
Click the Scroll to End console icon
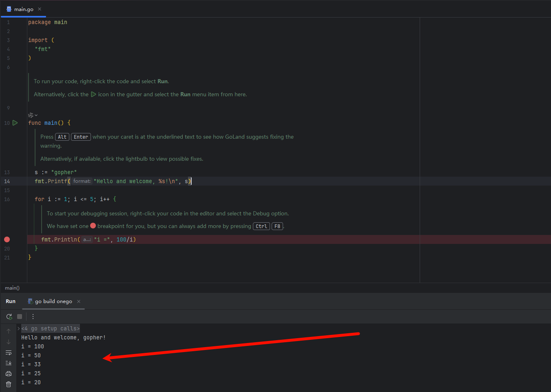click(x=9, y=363)
